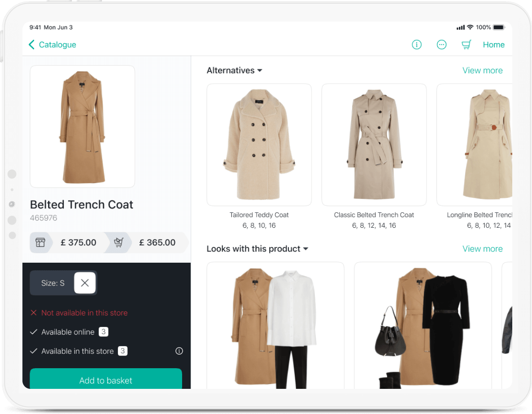Viewport: 532px width, 414px height.
Task: Click the Available online checkmark
Action: tap(34, 332)
